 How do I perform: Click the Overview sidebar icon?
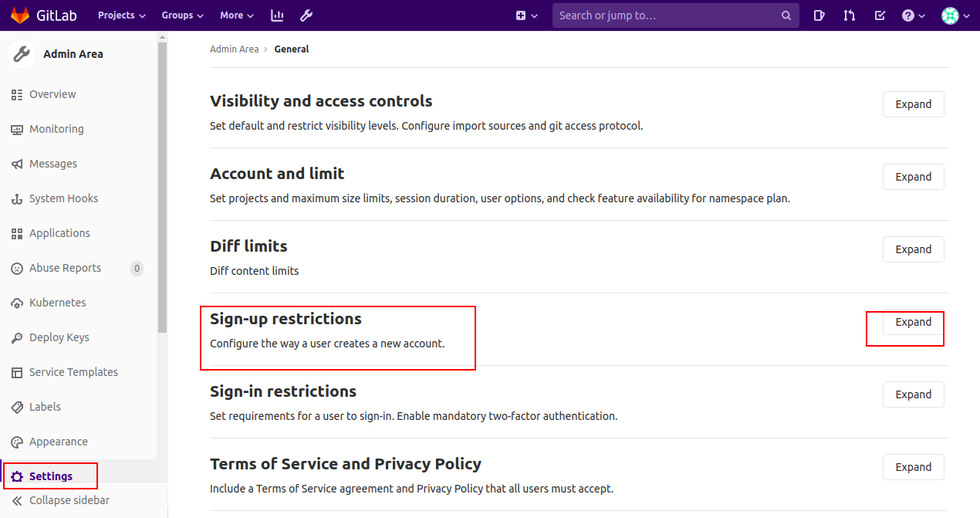pyautogui.click(x=17, y=94)
